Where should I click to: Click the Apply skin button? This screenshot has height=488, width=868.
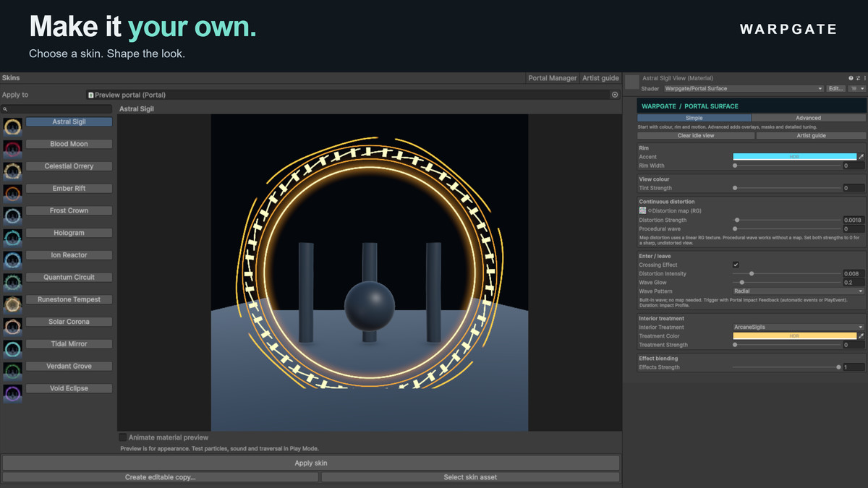tap(311, 463)
